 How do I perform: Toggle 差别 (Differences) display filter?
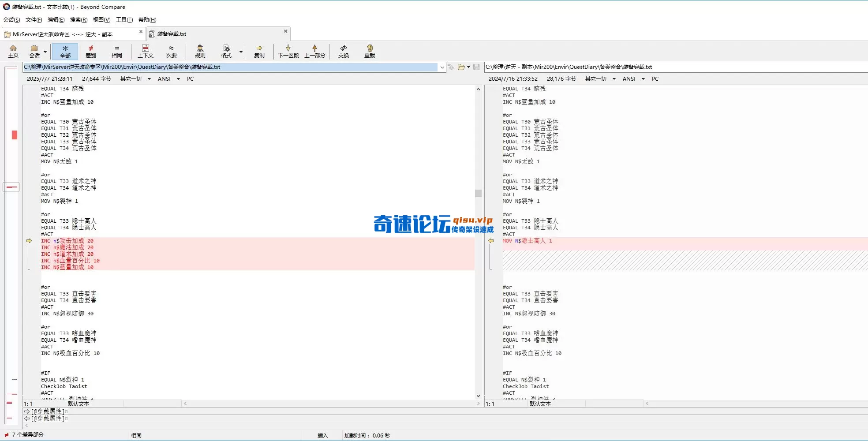[x=90, y=51]
